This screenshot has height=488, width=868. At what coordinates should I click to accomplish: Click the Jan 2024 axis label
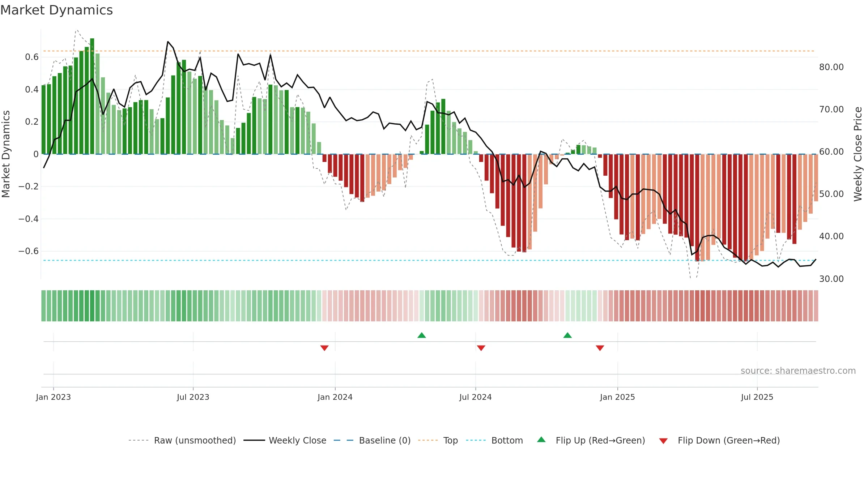point(335,397)
